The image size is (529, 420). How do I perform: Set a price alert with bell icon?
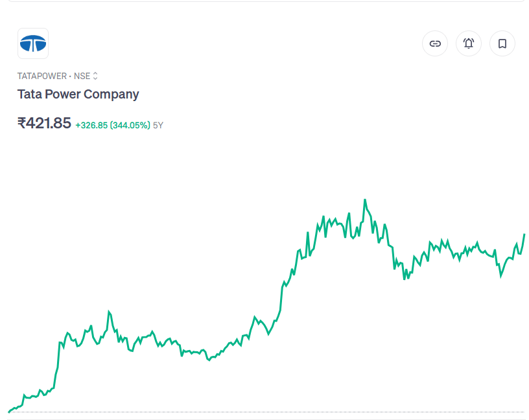[x=469, y=43]
